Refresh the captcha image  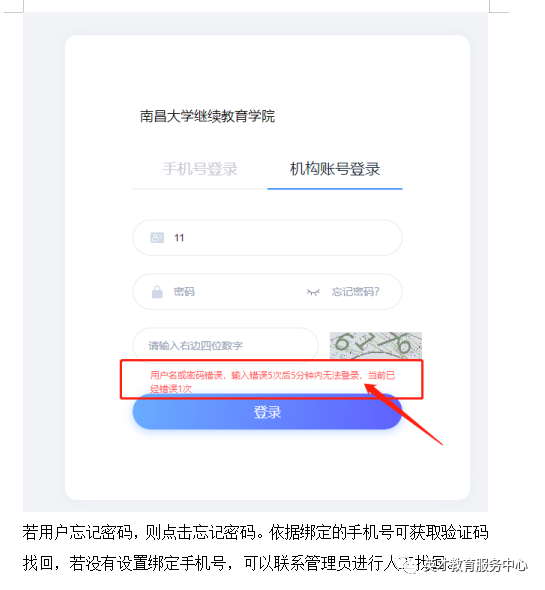[376, 345]
